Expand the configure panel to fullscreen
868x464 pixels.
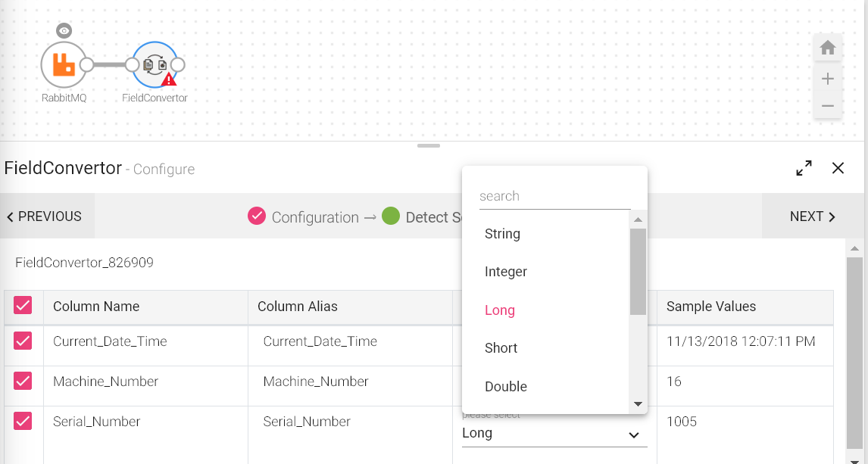[804, 168]
